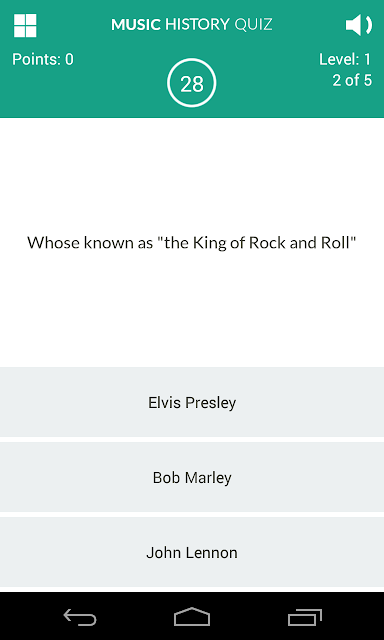Screen dimensions: 384x640
Task: Mute the quiz sound with speaker icon
Action: [359, 25]
